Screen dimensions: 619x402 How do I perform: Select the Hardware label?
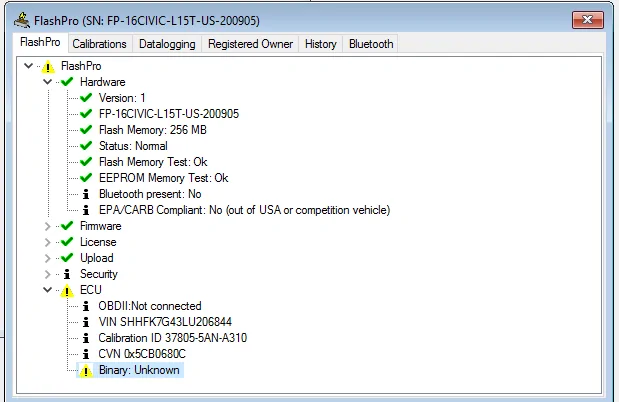(x=103, y=82)
